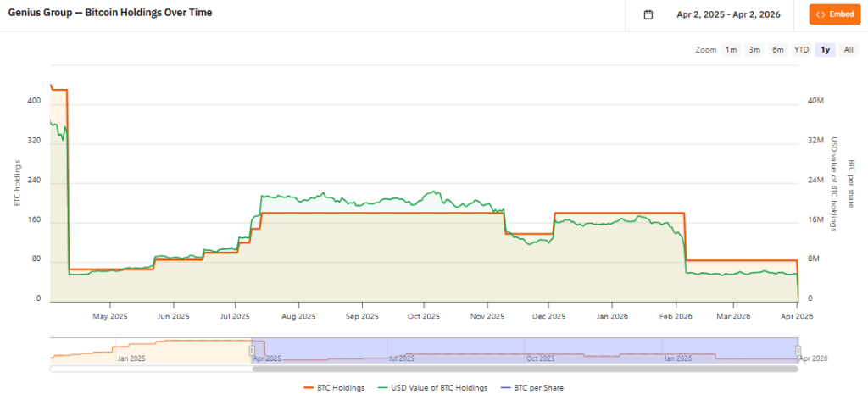Screen dimensions: 868x400
Task: Toggle BTC Holdings series visibility in legend
Action: (340, 388)
